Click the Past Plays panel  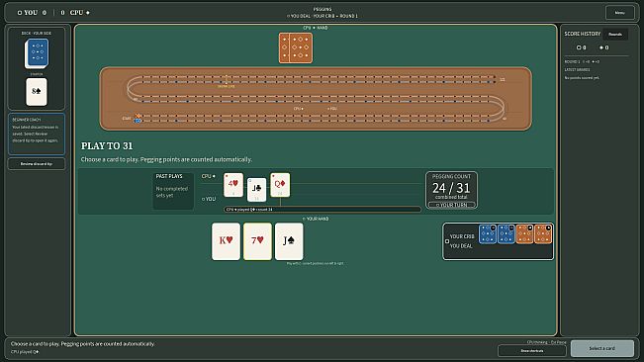173,191
